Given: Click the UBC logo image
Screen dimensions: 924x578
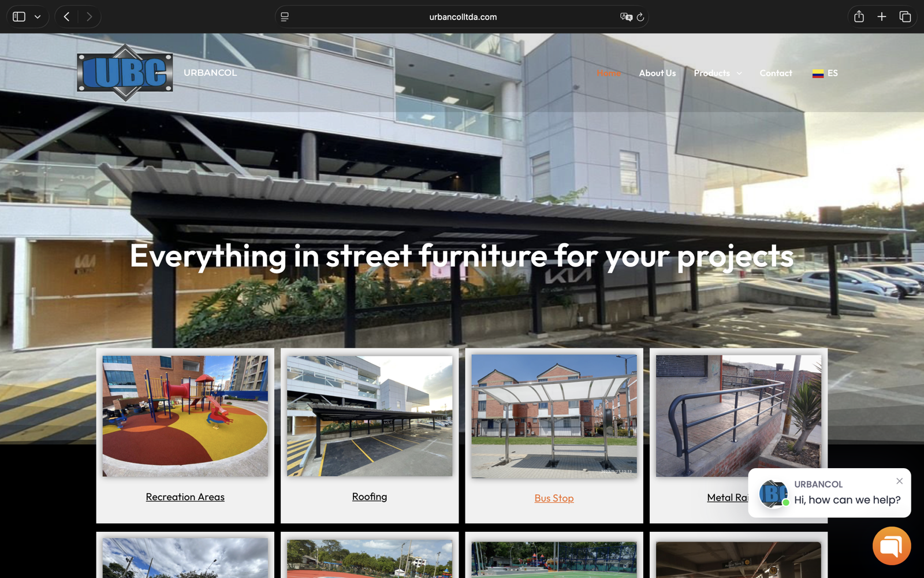Looking at the screenshot, I should click(125, 73).
